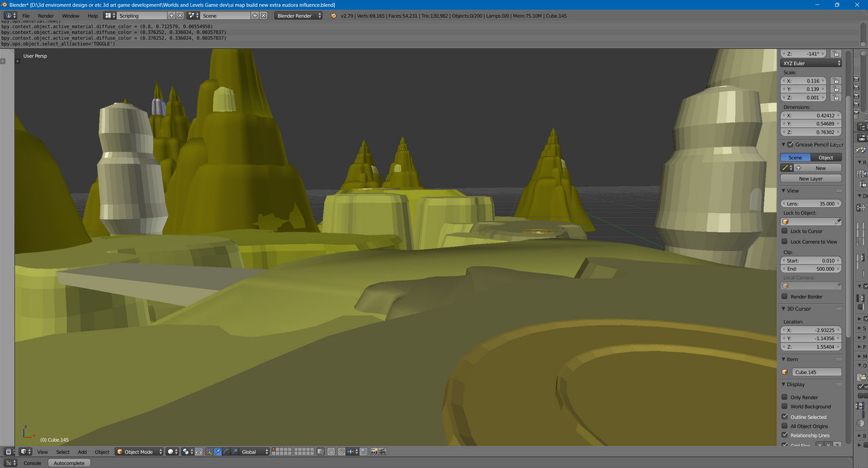This screenshot has width=868, height=468.
Task: Enable Render Border option
Action: (x=785, y=296)
